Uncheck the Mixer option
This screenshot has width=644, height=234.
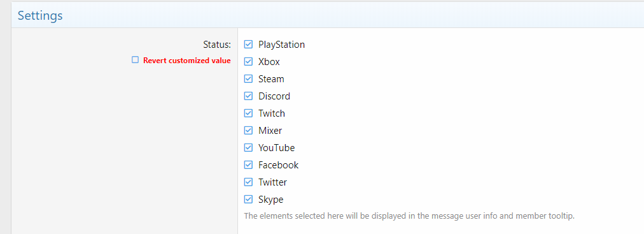(x=248, y=130)
